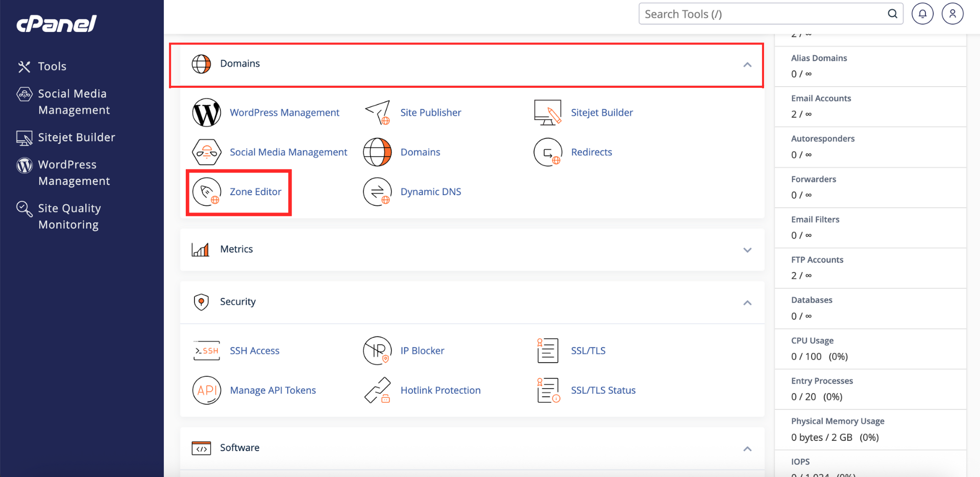Click the Metrics section title
The width and height of the screenshot is (980, 477).
236,249
